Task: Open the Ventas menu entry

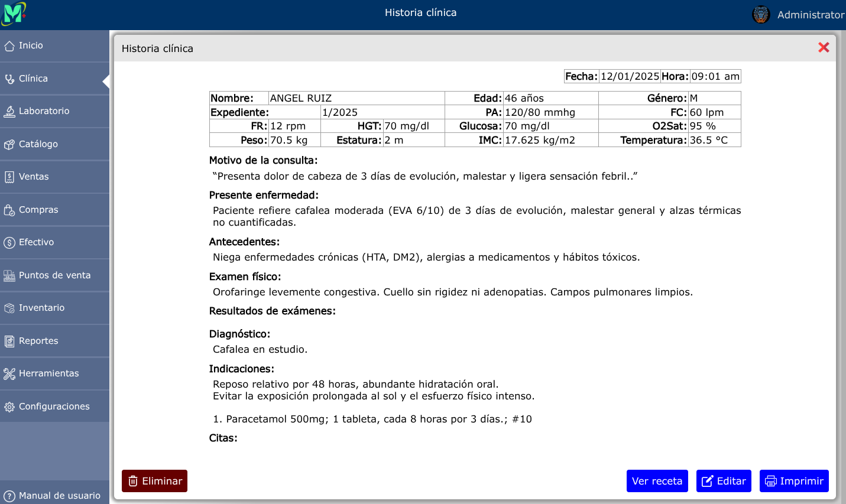Action: (x=54, y=177)
